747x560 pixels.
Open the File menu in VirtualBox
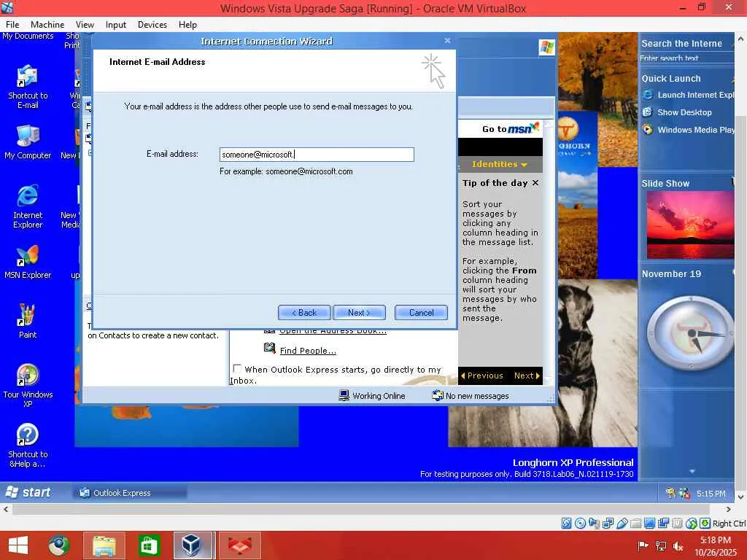point(12,25)
